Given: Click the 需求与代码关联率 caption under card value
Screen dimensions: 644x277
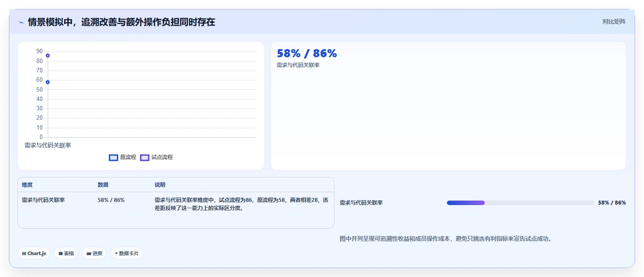Looking at the screenshot, I should (298, 65).
